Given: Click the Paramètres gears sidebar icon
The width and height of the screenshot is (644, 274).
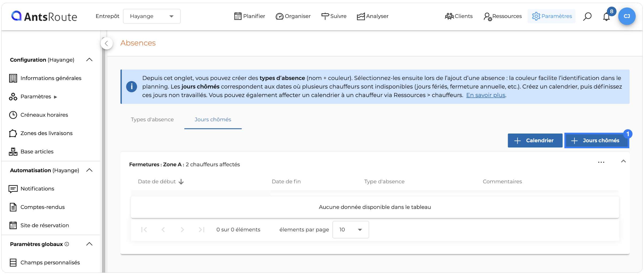Looking at the screenshot, I should (x=13, y=97).
